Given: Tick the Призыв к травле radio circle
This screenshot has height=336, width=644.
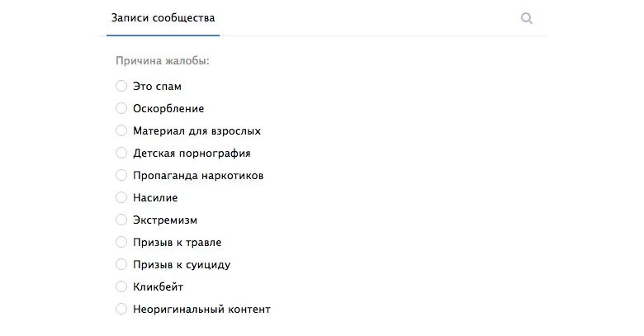Looking at the screenshot, I should pos(121,242).
